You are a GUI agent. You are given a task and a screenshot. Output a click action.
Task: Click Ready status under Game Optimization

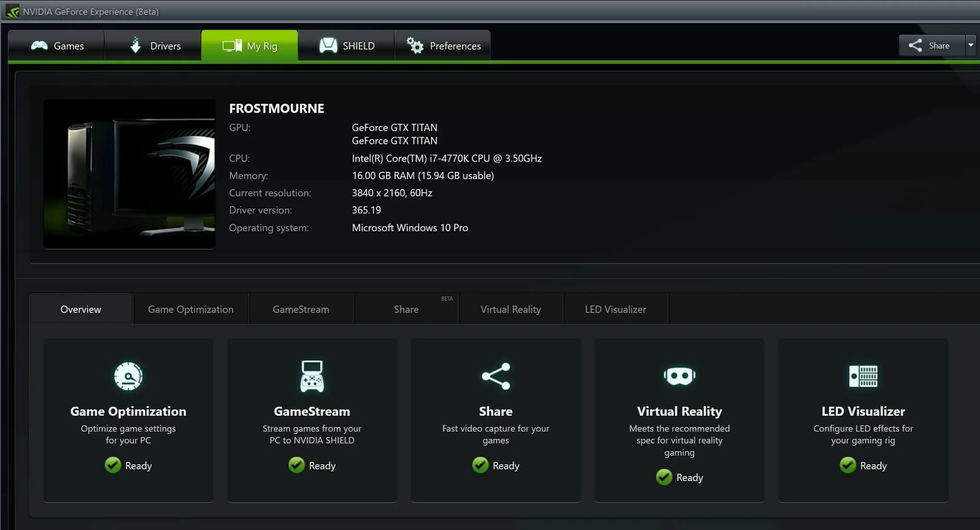click(138, 466)
